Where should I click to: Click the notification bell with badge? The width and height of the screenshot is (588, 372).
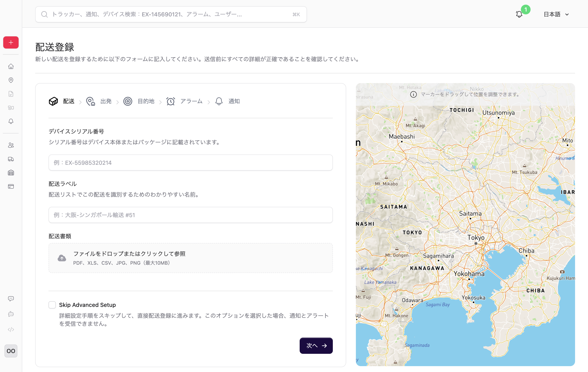519,14
